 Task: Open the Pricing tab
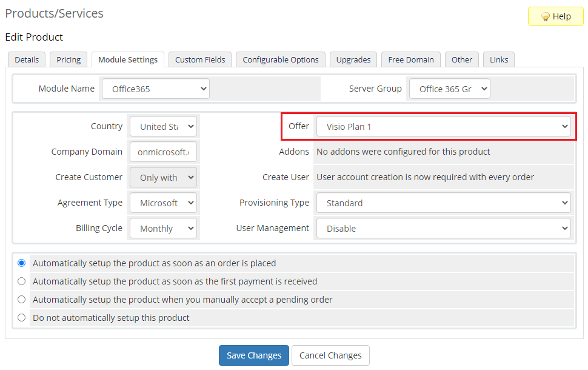pyautogui.click(x=68, y=59)
